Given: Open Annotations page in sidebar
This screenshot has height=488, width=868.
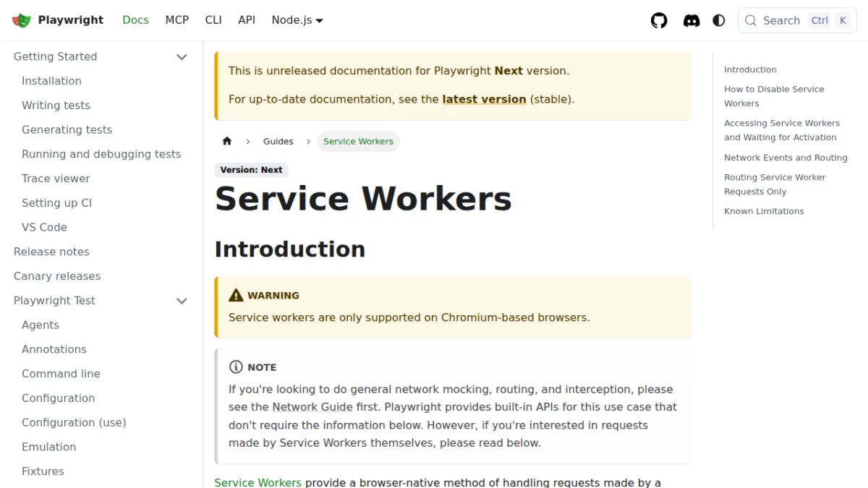Looking at the screenshot, I should click(54, 349).
